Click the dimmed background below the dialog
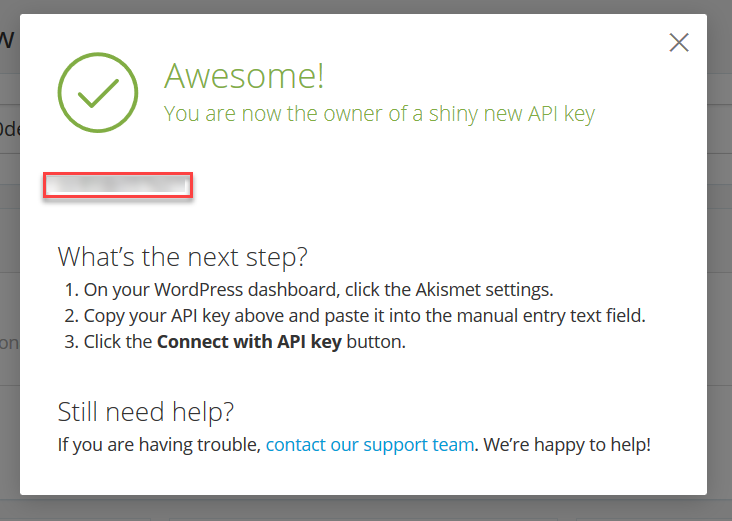 click(x=366, y=508)
